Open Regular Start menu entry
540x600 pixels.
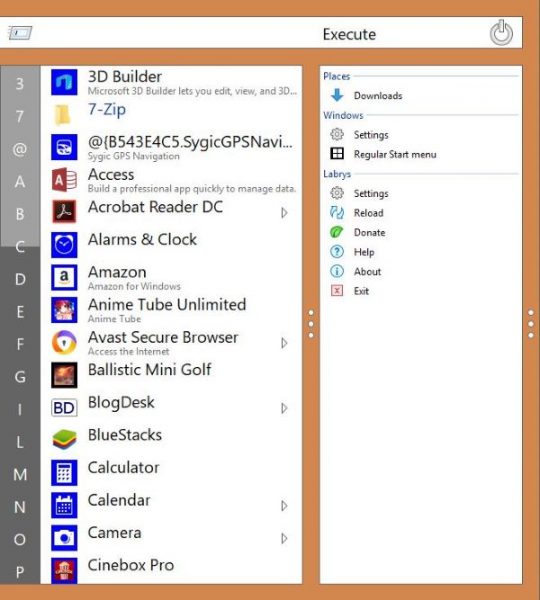click(x=383, y=154)
